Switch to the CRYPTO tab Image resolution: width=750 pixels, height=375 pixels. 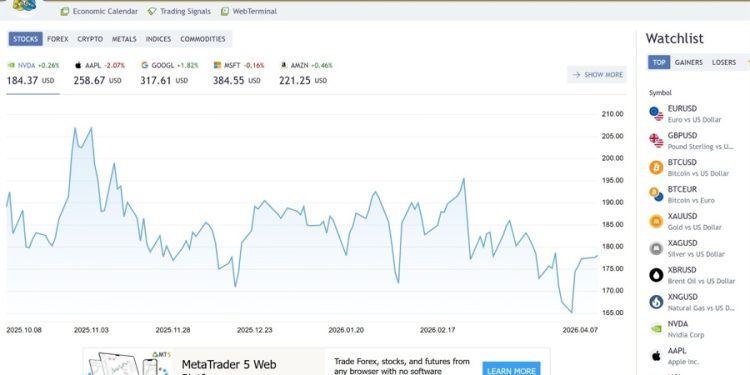[x=90, y=39]
